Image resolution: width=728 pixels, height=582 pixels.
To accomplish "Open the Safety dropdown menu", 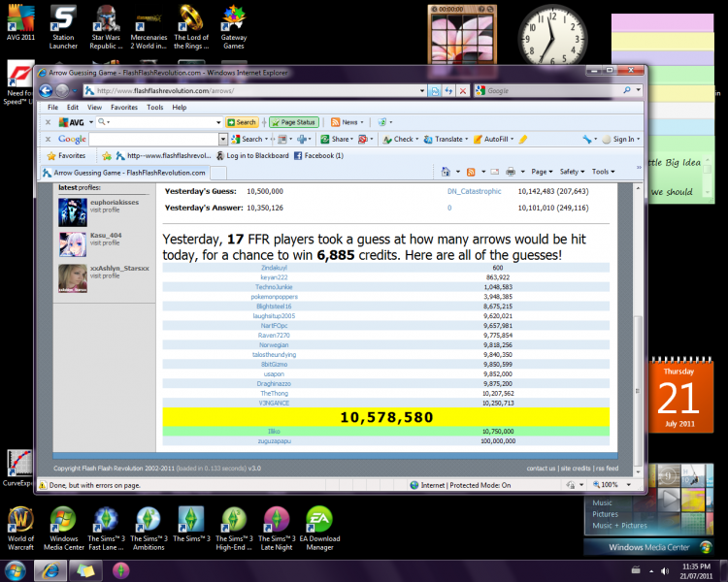I will [572, 172].
